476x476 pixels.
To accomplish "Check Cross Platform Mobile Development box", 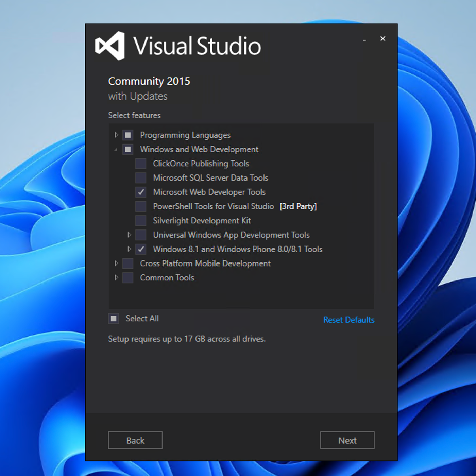I will (x=128, y=263).
